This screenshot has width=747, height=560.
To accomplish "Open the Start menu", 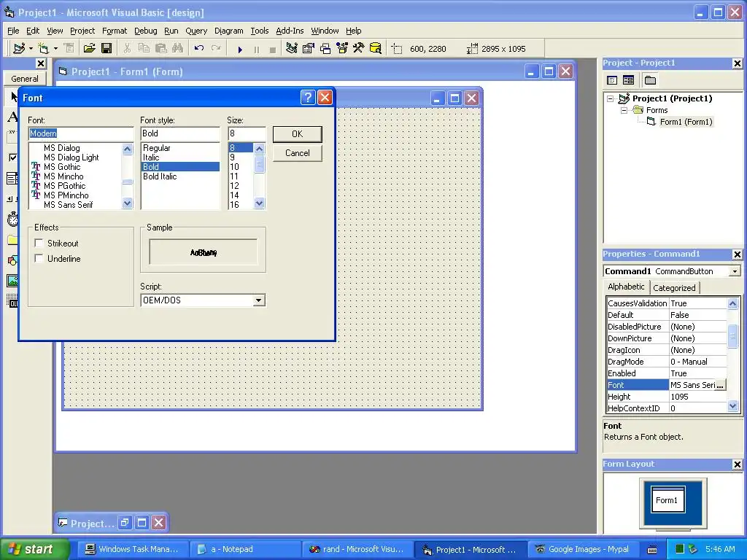I will tap(34, 549).
